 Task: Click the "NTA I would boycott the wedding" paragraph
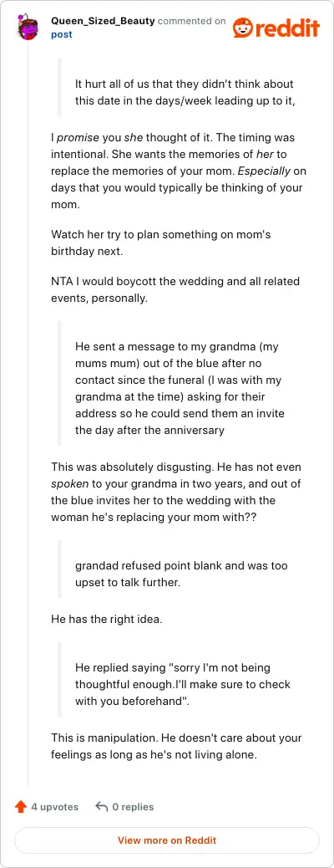coord(175,289)
